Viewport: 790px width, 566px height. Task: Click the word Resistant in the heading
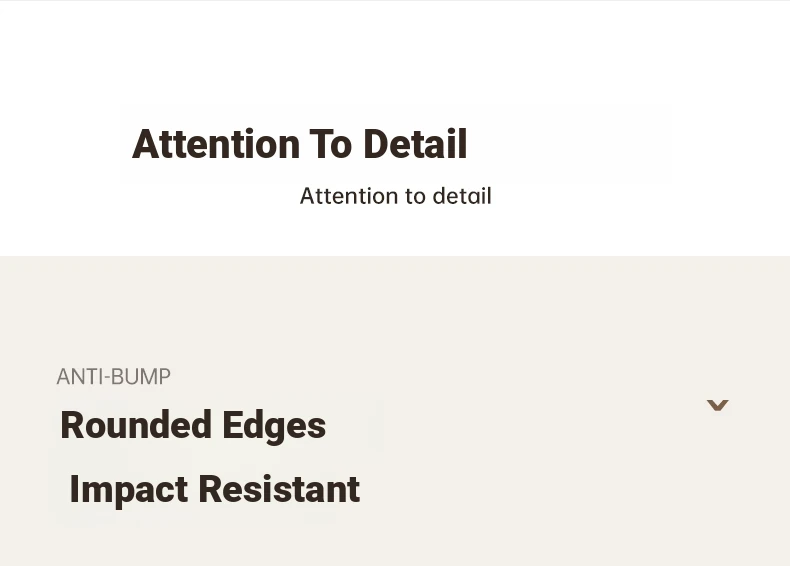click(279, 489)
